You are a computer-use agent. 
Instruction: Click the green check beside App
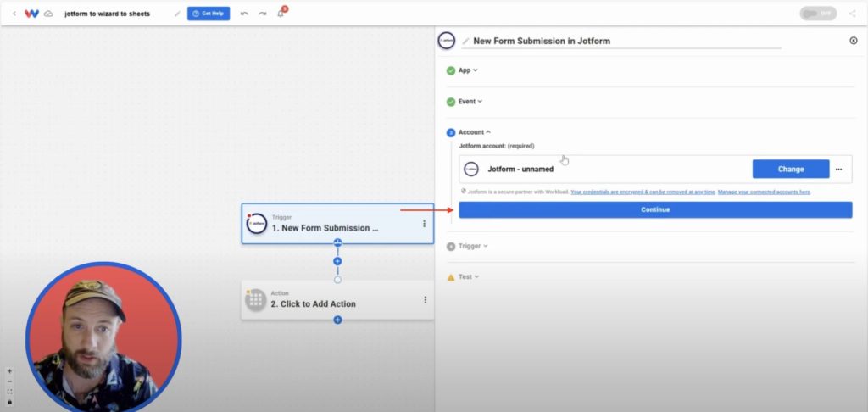click(451, 71)
